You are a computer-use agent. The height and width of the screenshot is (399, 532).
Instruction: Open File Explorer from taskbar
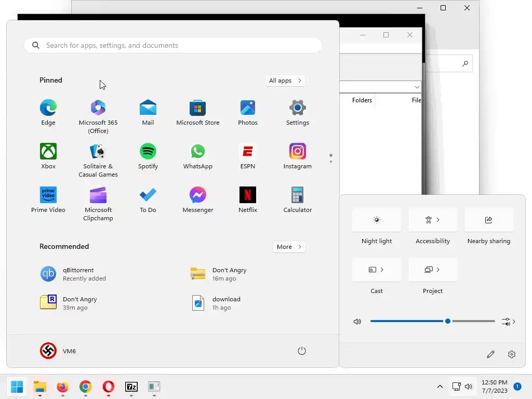[x=39, y=387]
